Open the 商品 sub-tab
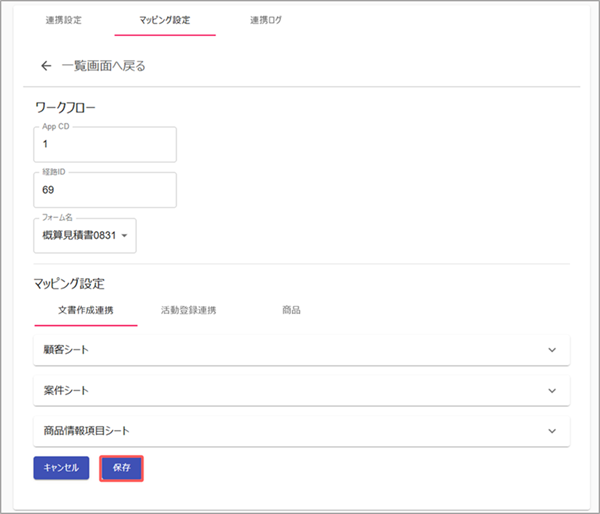The height and width of the screenshot is (514, 600). click(x=291, y=310)
